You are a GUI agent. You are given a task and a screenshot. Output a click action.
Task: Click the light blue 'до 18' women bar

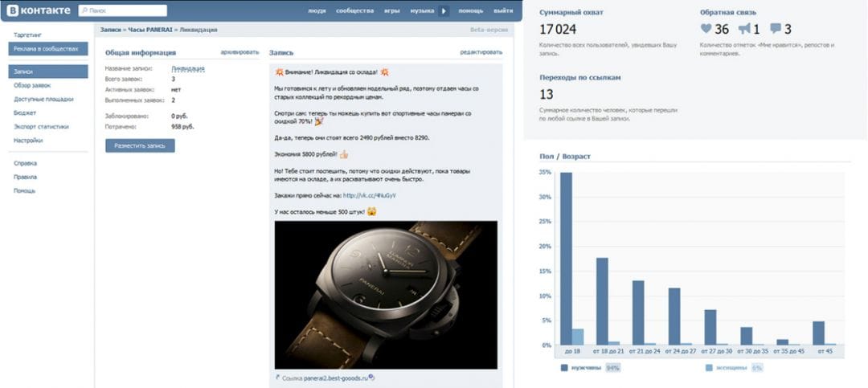[x=578, y=337]
